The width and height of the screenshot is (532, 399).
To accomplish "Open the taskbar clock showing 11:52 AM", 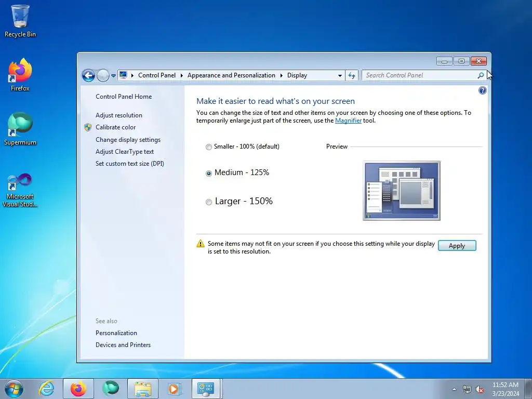I will point(505,389).
